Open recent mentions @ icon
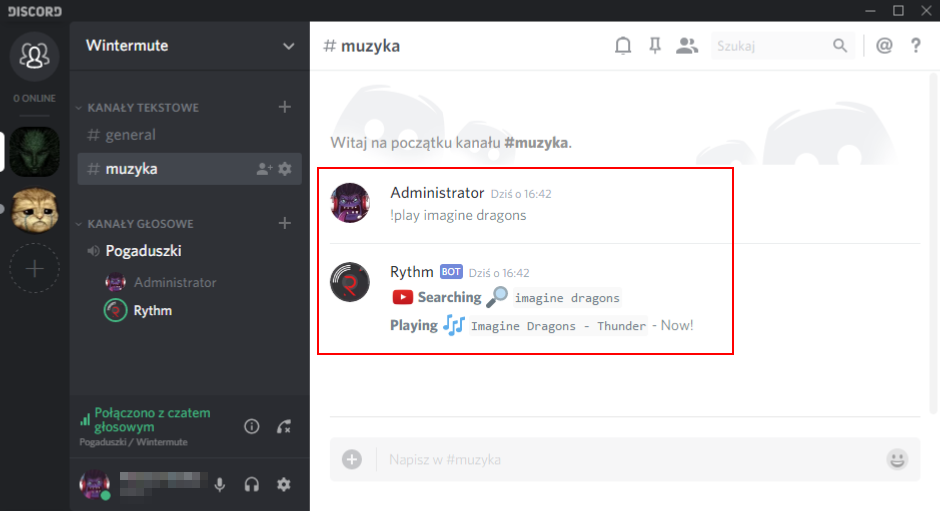940x511 pixels. point(884,46)
